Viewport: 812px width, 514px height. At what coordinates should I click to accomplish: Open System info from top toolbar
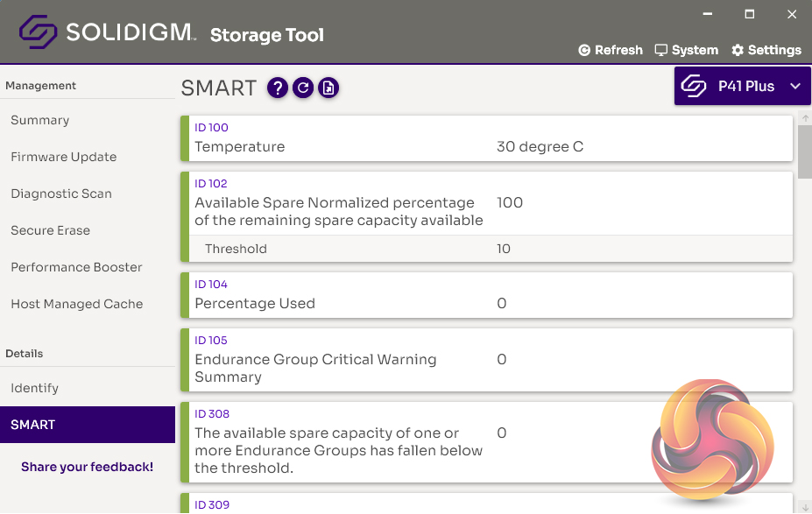(x=687, y=50)
